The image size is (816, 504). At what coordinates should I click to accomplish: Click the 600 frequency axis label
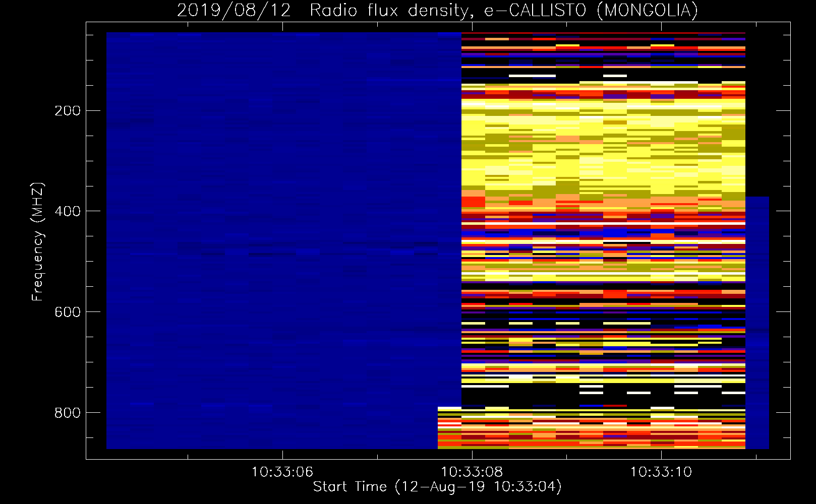click(68, 312)
